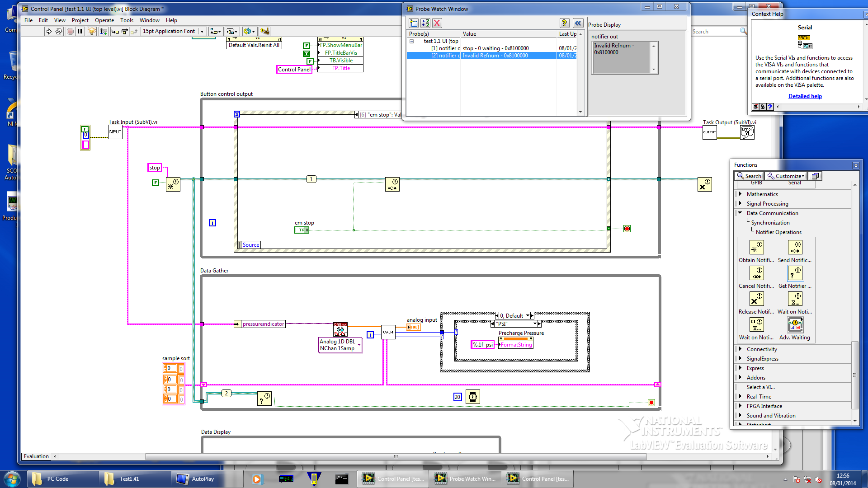This screenshot has width=868, height=488.
Task: Toggle the Context Help lock icon
Action: pos(763,107)
